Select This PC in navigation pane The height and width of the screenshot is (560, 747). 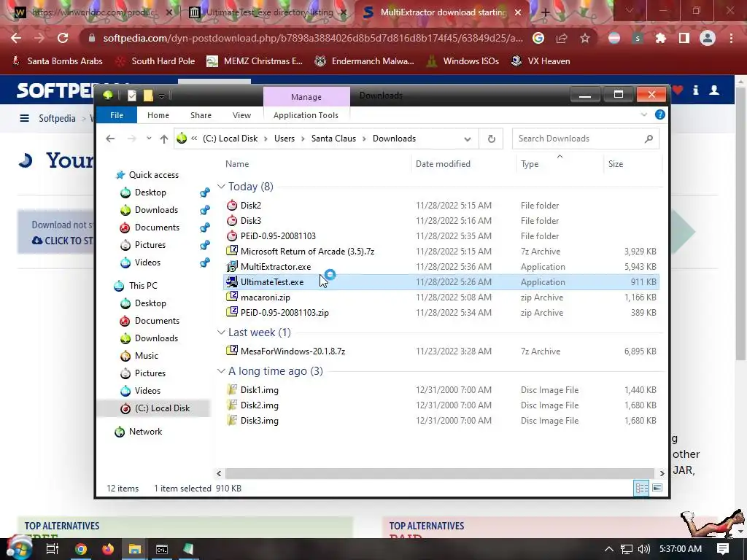pos(142,286)
